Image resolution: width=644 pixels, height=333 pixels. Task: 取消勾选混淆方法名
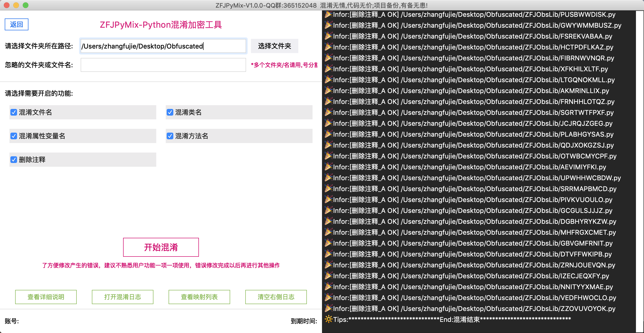pyautogui.click(x=170, y=136)
